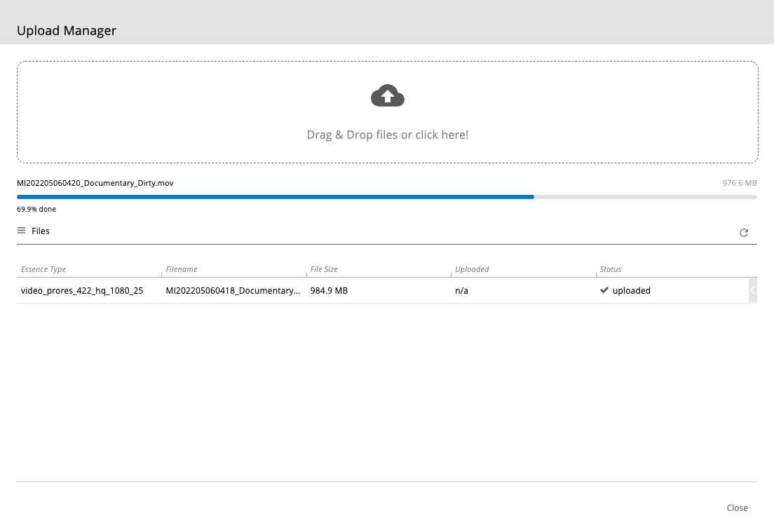Viewport: 774px width, 532px height.
Task: Open the drag and drop upload area
Action: coord(388,112)
